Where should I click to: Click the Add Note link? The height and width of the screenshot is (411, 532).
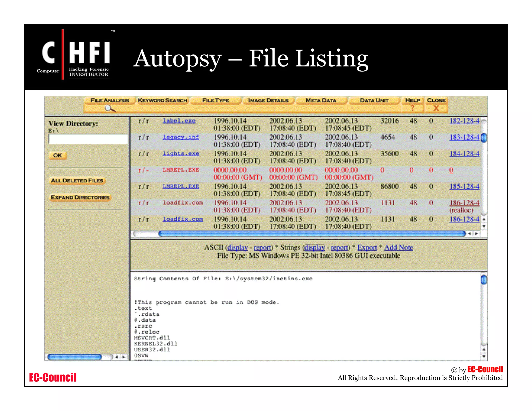(x=398, y=247)
